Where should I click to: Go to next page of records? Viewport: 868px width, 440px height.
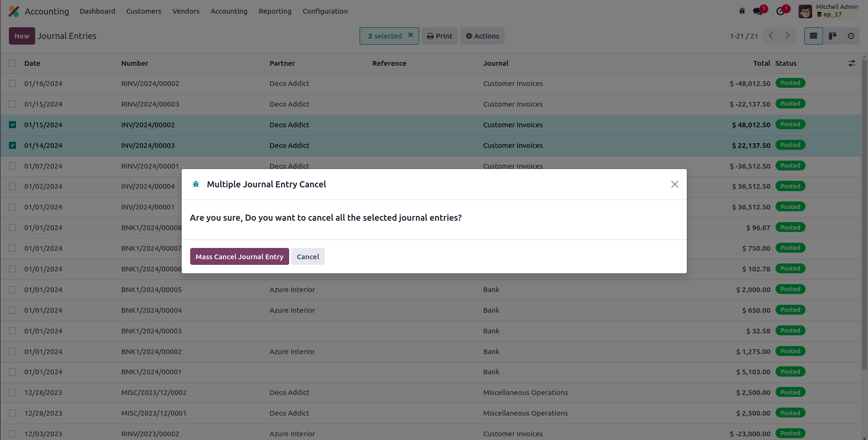[x=788, y=36]
